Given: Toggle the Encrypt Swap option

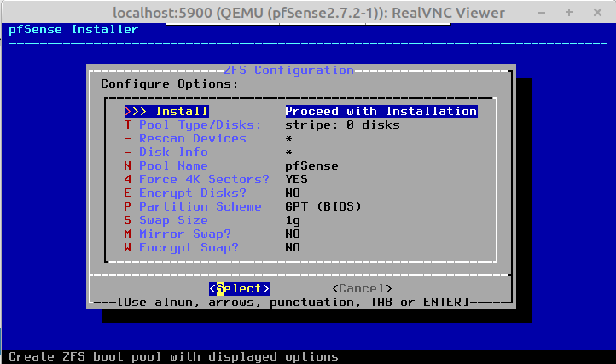Looking at the screenshot, I should pyautogui.click(x=189, y=248).
